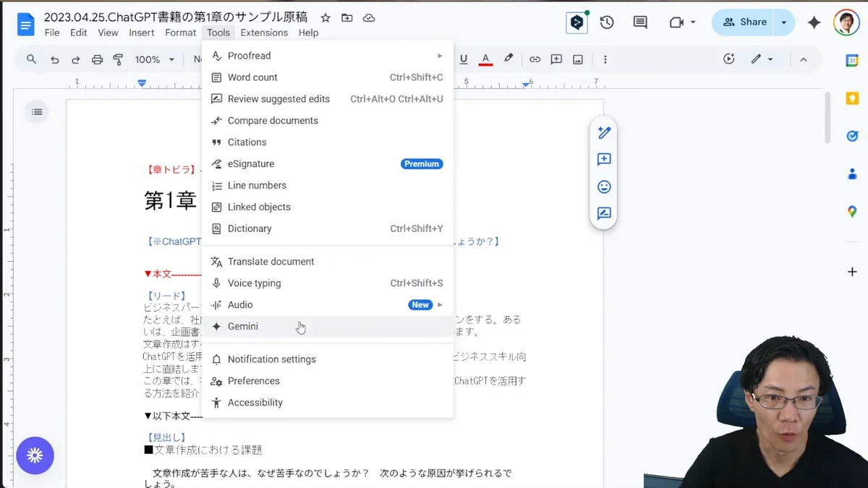The width and height of the screenshot is (868, 488).
Task: Open the Help menu
Action: (308, 33)
